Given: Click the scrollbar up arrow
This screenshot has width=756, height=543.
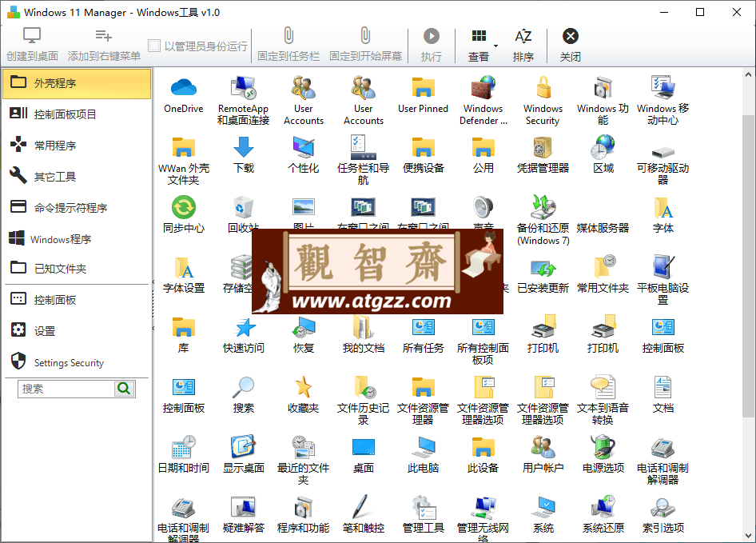Looking at the screenshot, I should pos(748,75).
